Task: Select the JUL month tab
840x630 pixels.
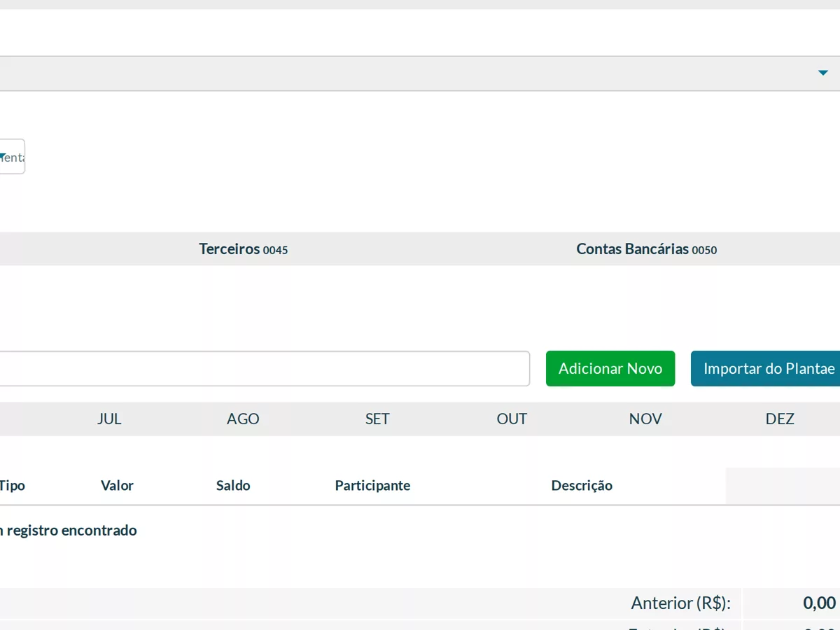Action: click(109, 419)
